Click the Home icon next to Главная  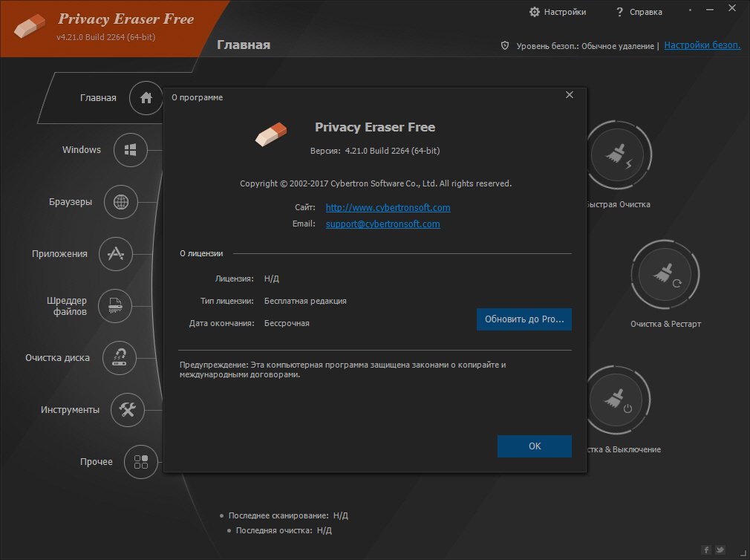146,98
